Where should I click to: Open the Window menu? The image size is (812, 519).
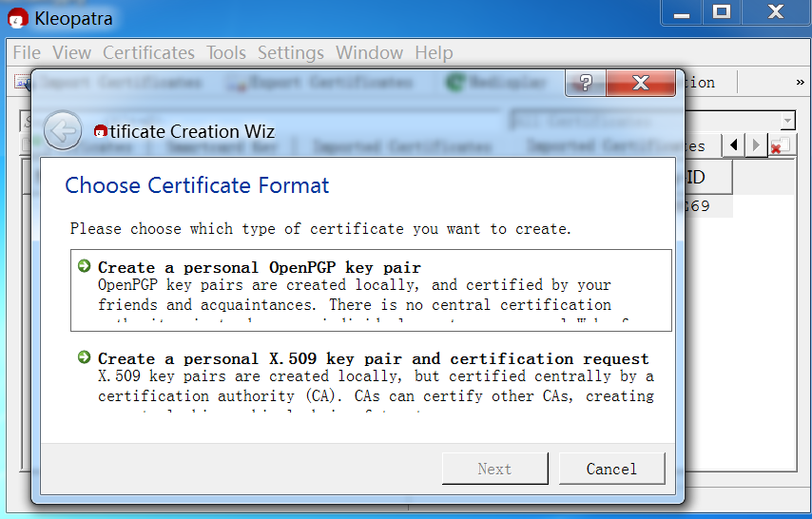[369, 53]
